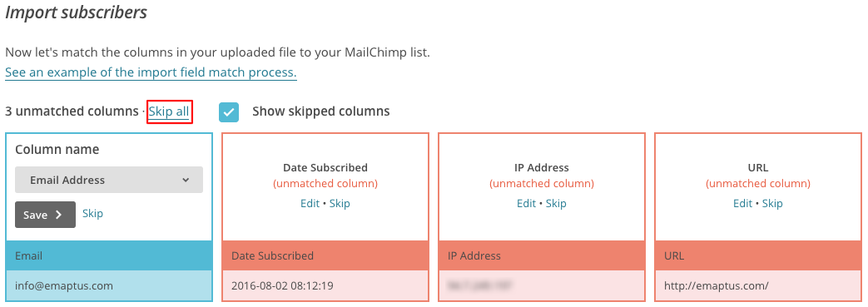Open the Email Address column name dropdown
The height and width of the screenshot is (307, 868).
(x=109, y=180)
